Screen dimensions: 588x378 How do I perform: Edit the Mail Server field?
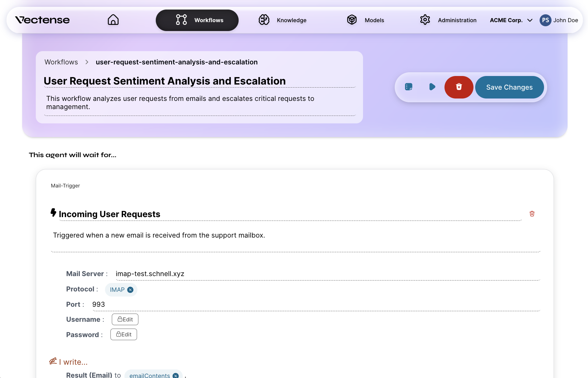click(327, 274)
